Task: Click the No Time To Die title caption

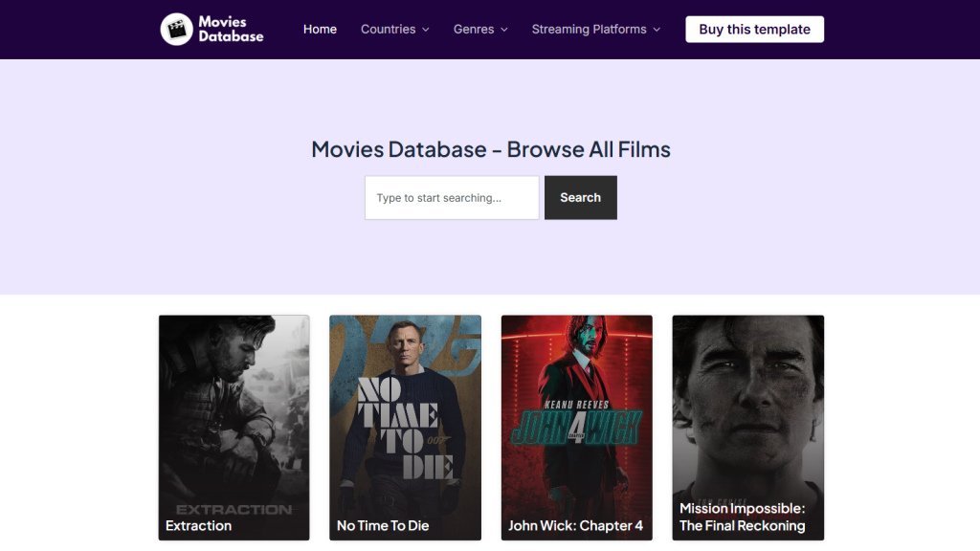Action: pyautogui.click(x=383, y=525)
